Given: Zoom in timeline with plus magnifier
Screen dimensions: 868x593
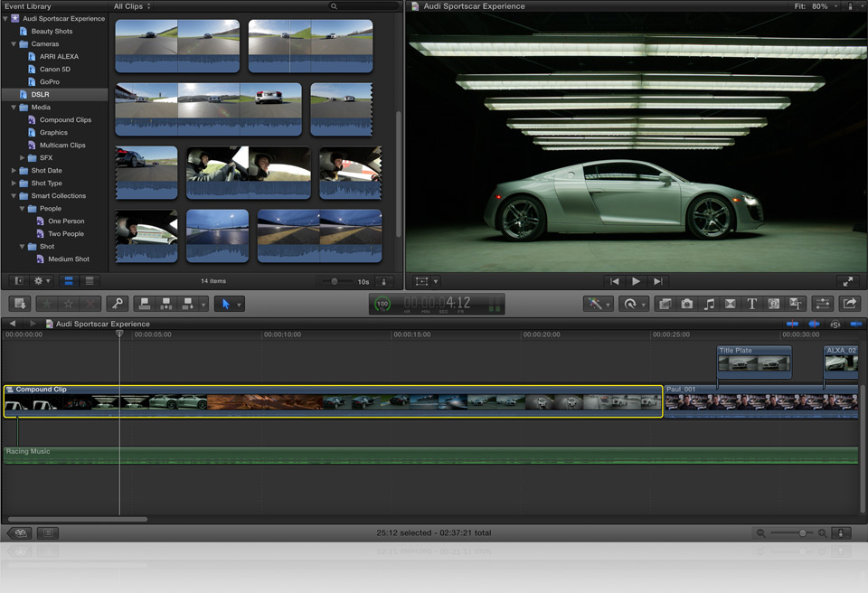Looking at the screenshot, I should tap(823, 532).
